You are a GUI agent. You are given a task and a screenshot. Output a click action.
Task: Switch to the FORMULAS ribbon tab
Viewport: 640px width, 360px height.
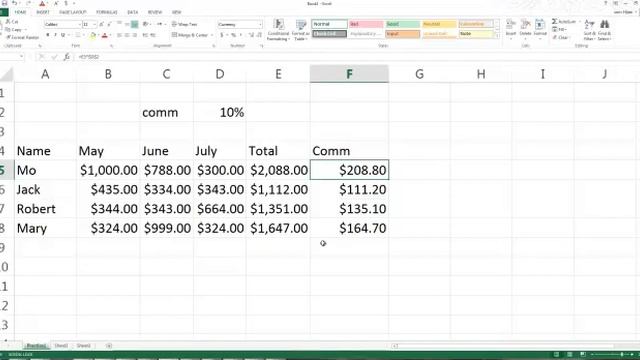[107, 12]
